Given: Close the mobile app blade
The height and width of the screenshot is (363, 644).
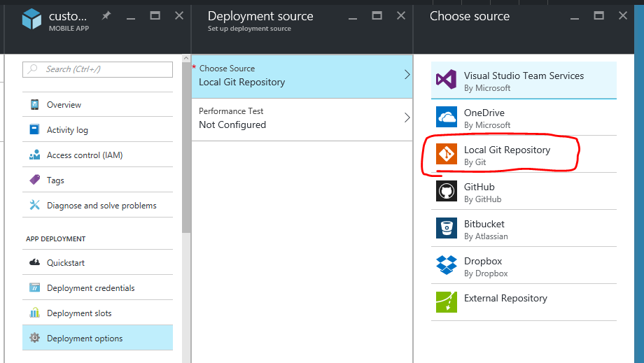Looking at the screenshot, I should 179,15.
